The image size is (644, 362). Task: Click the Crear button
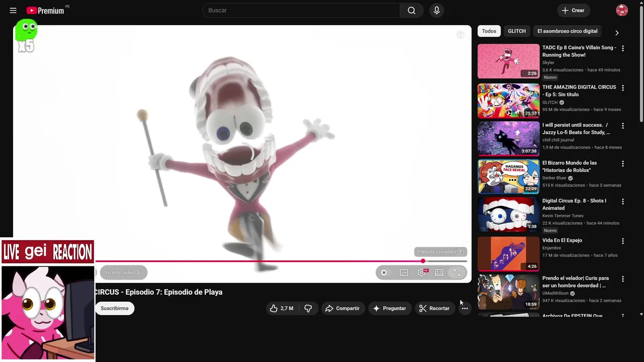point(574,11)
